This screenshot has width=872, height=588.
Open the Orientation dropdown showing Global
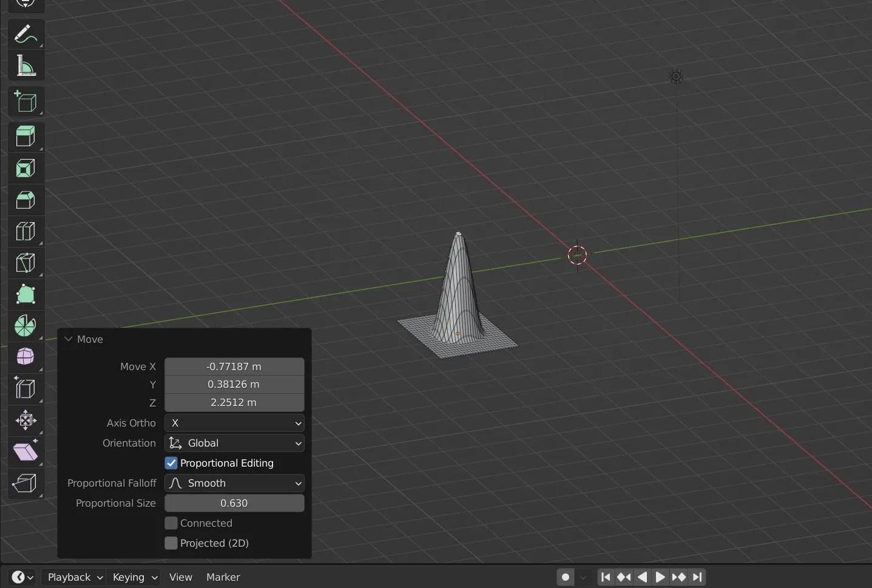[235, 443]
